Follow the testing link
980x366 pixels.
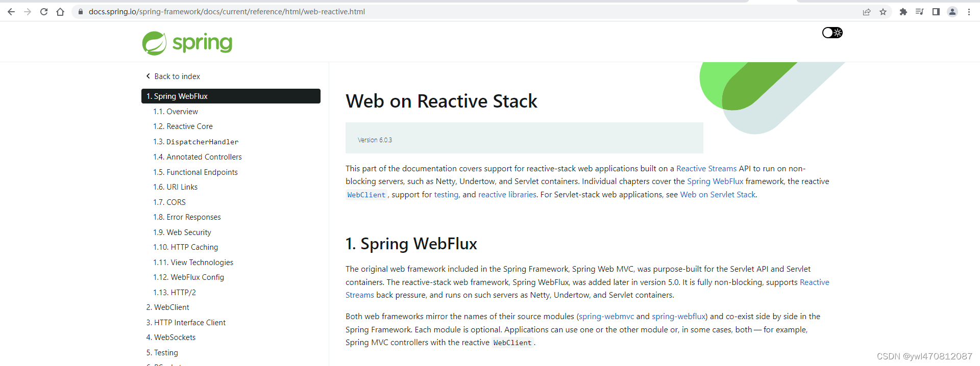447,195
